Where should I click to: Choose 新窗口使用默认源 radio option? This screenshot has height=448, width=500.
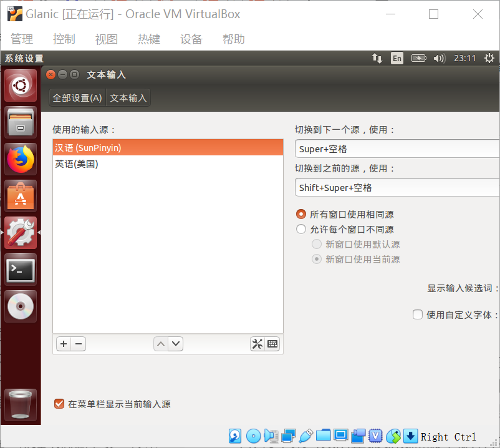[317, 244]
